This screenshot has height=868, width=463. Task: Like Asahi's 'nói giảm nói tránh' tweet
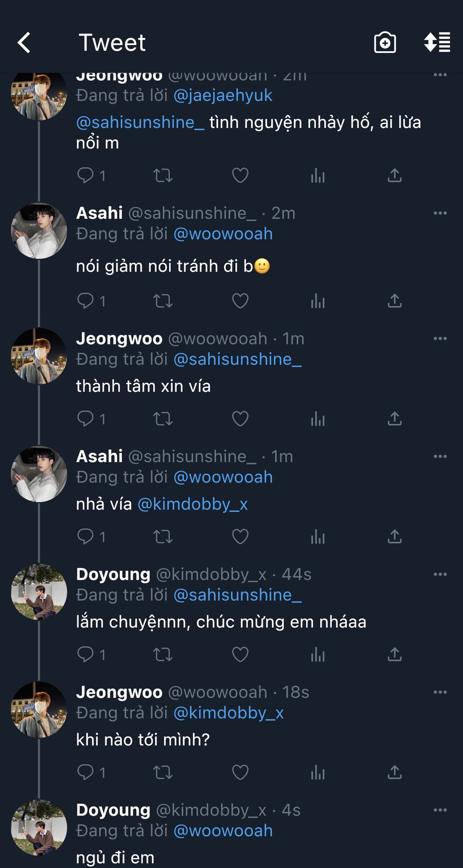[240, 301]
